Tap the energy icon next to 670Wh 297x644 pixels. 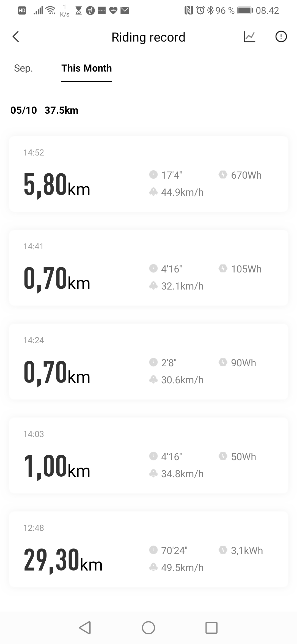pos(223,174)
